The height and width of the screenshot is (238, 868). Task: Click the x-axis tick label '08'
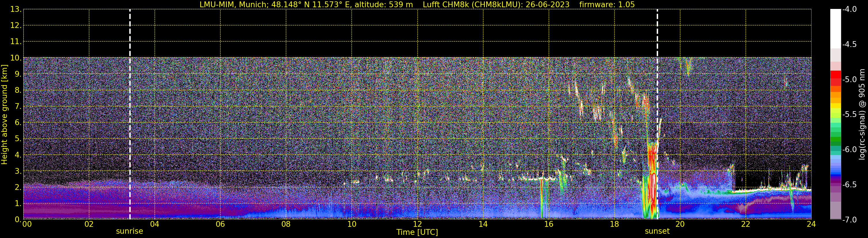point(286,224)
